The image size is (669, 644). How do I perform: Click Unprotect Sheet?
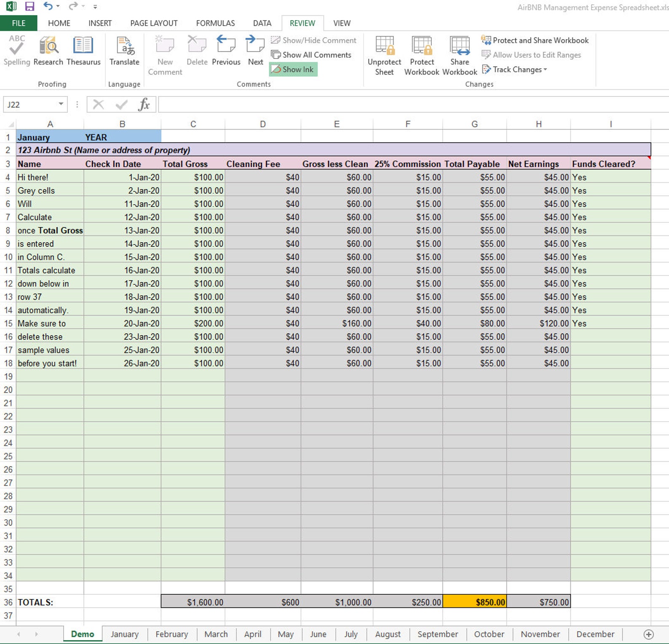(x=384, y=55)
